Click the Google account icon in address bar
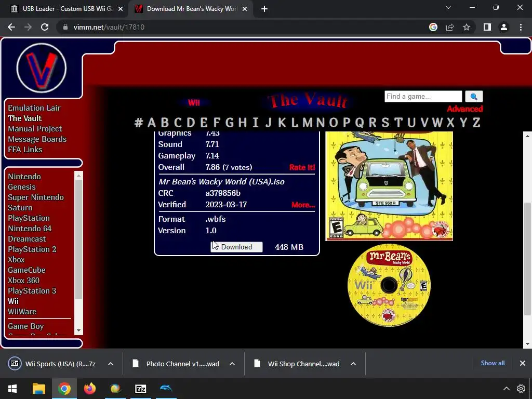 [x=433, y=27]
